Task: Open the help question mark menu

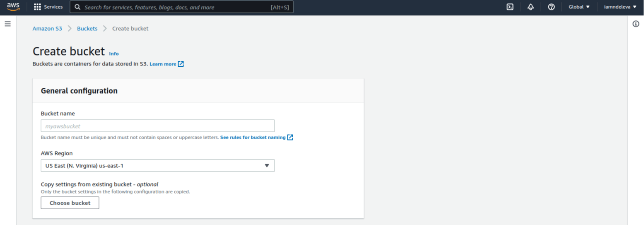Action: pos(551,7)
